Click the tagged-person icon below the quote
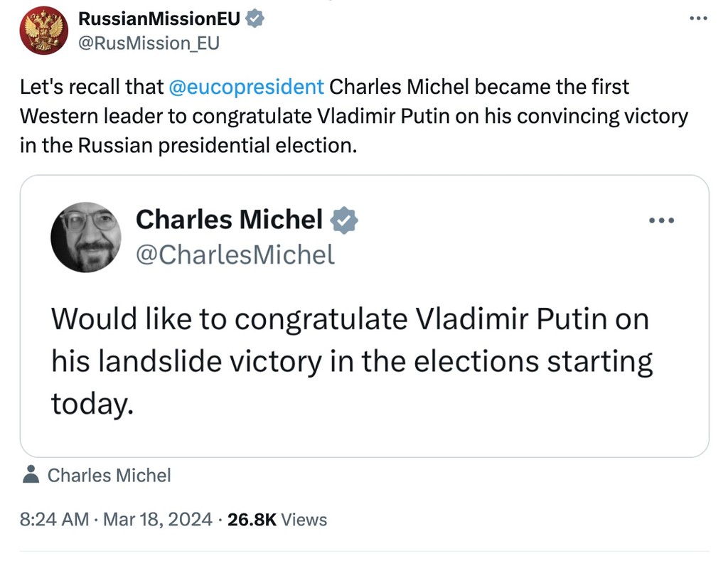This screenshot has height=561, width=728. pos(31,475)
